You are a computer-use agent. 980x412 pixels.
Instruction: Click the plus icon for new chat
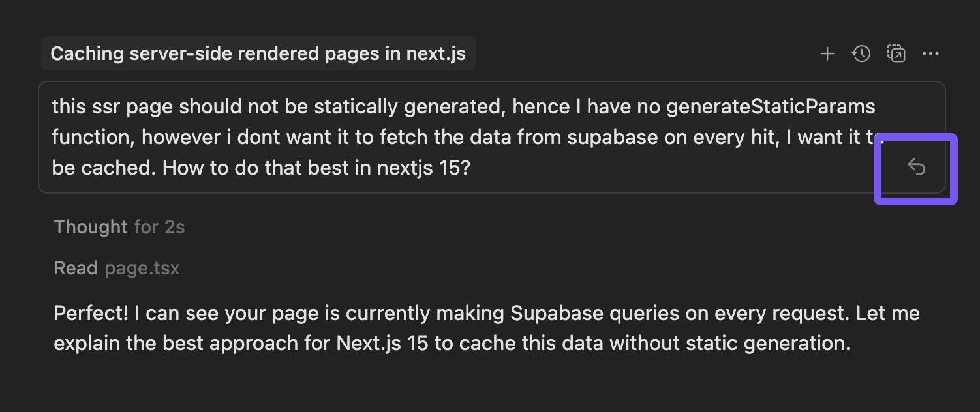[x=827, y=53]
